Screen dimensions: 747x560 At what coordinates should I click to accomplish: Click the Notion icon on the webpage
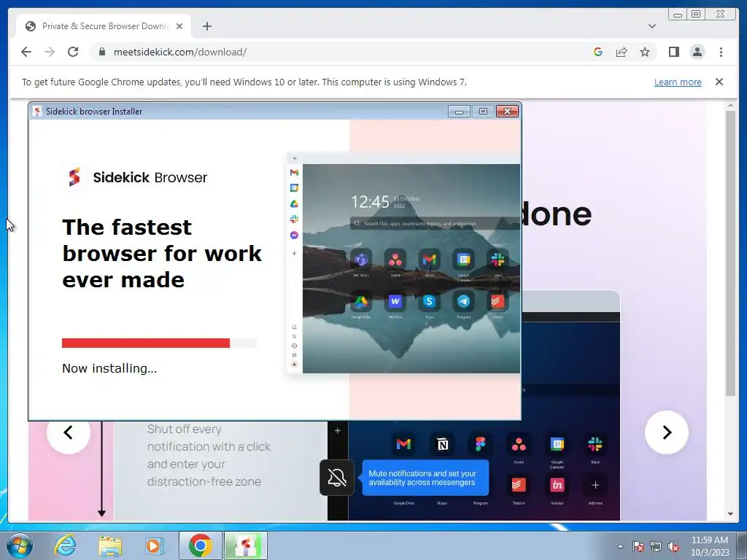442,444
